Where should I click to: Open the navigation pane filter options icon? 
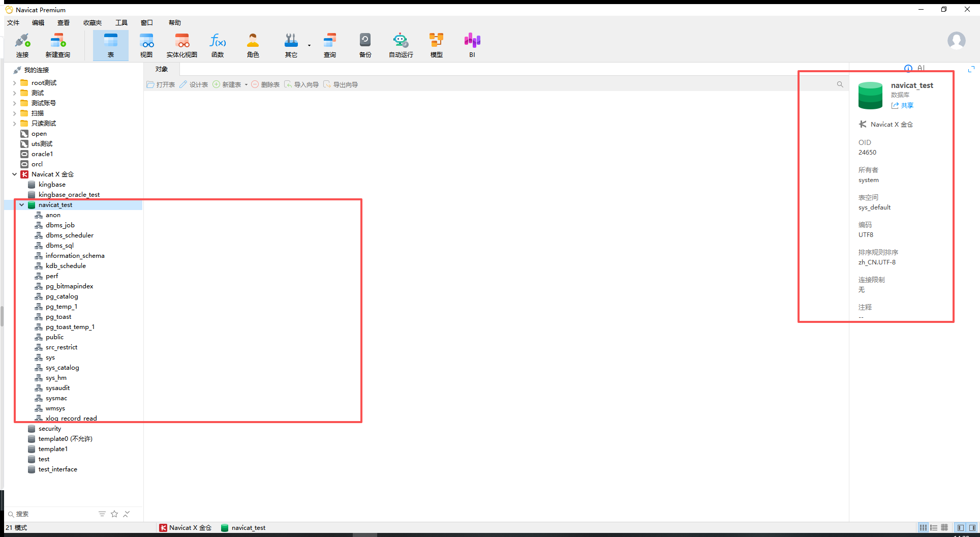(x=102, y=514)
